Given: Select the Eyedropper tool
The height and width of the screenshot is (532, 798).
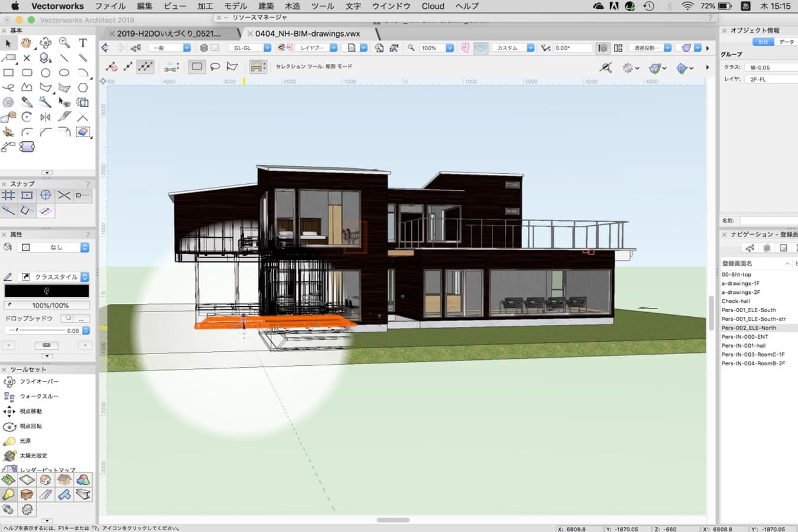Looking at the screenshot, I should [27, 102].
